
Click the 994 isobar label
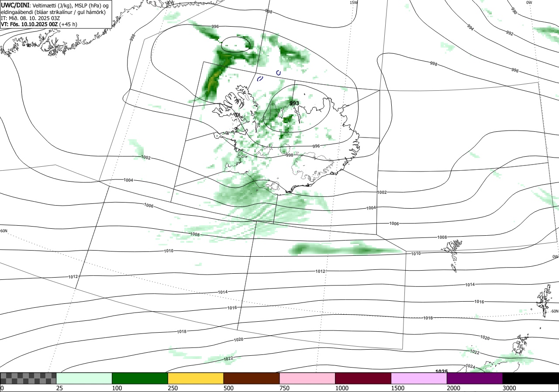[x=470, y=27]
